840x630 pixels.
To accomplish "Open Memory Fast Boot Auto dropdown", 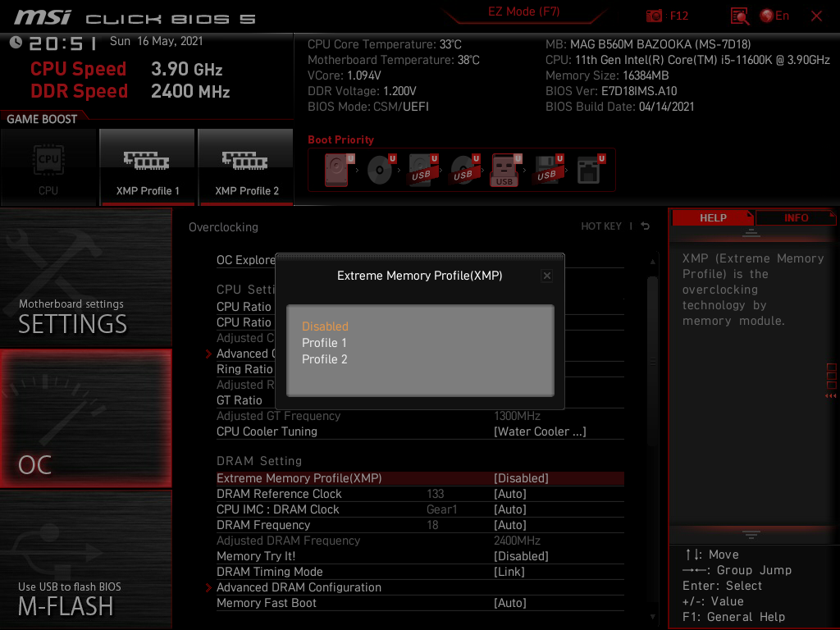I will [510, 603].
